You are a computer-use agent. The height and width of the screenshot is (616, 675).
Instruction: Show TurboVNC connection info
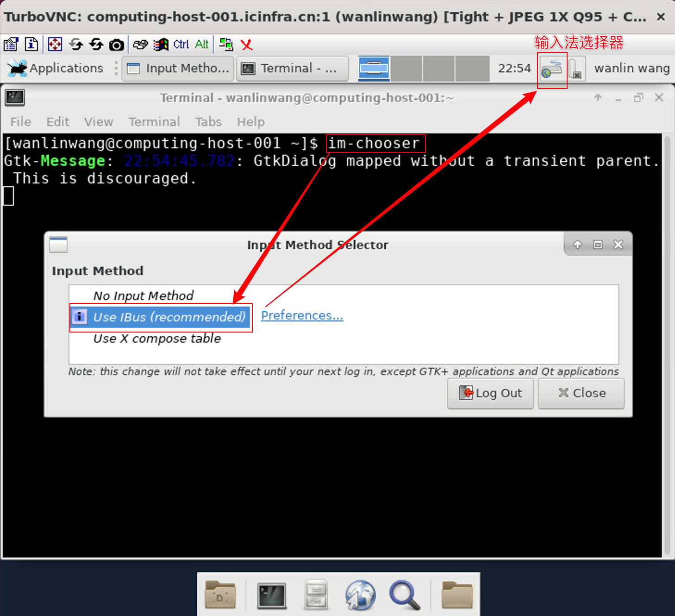coord(31,44)
